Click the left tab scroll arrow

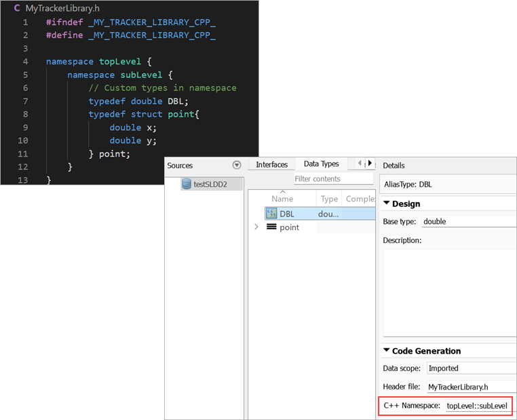point(360,163)
